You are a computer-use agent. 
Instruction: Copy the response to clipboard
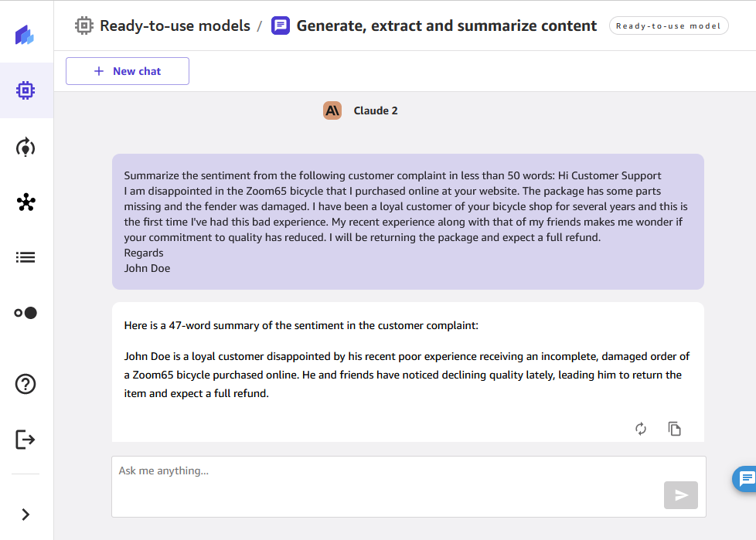point(675,428)
